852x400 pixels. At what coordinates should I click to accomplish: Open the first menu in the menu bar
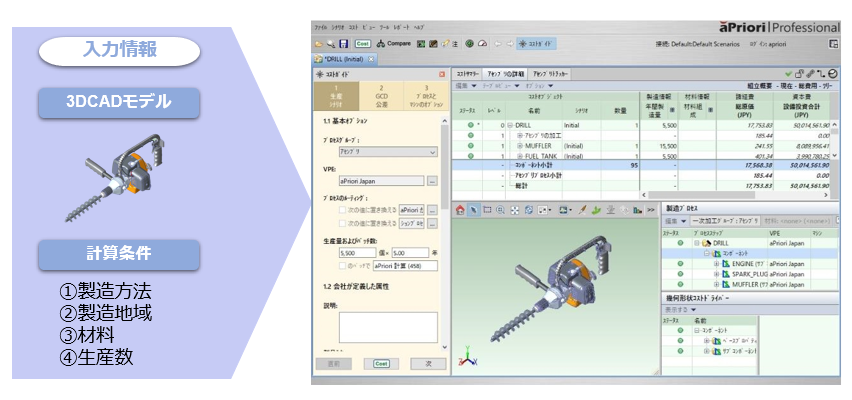click(321, 27)
